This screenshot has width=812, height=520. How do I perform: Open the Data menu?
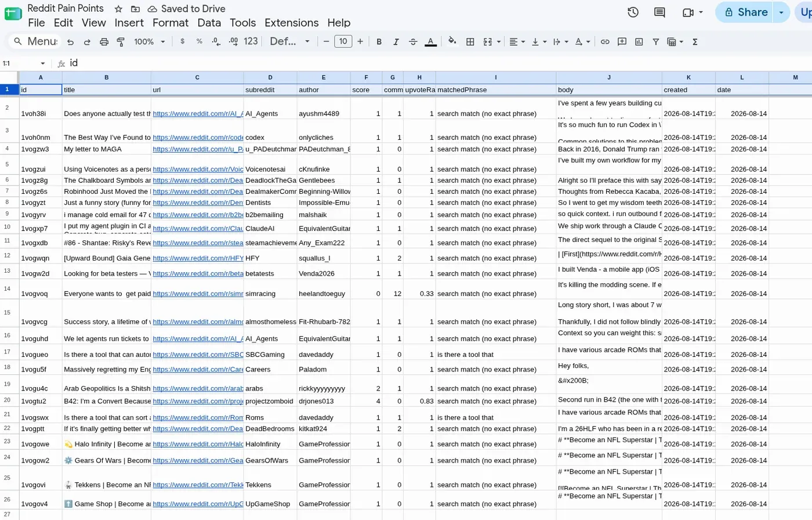[209, 23]
